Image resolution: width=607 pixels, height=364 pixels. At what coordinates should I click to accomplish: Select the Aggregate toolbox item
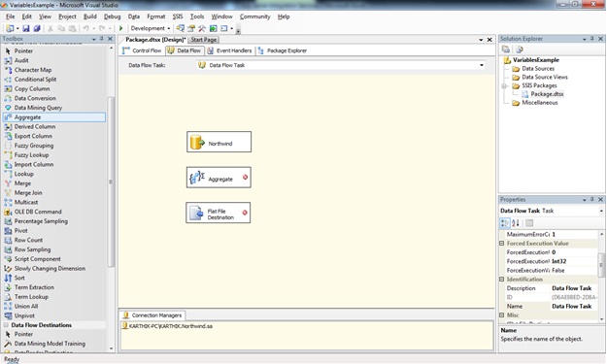pos(54,117)
